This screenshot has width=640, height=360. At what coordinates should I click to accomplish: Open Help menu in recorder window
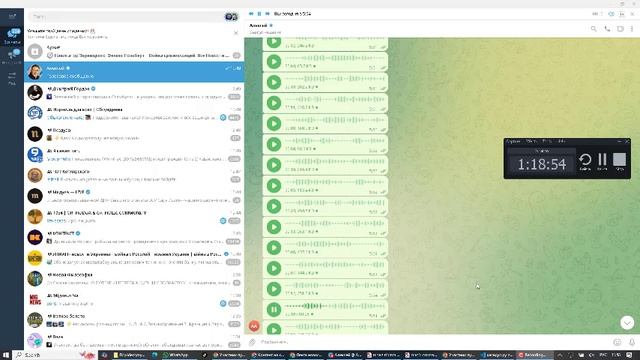[562, 141]
